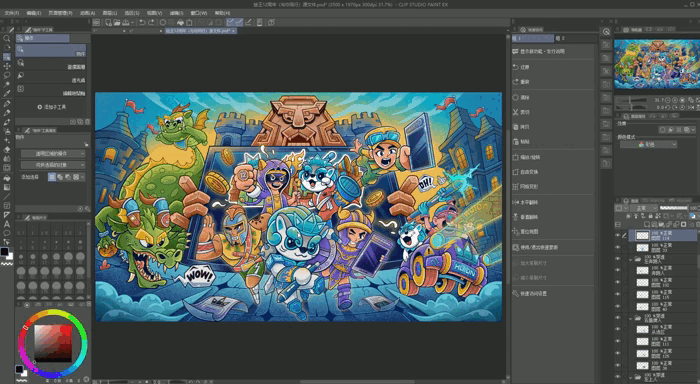700x384 pixels.
Task: Click the wrench icon for quick access settings
Action: pyautogui.click(x=516, y=293)
